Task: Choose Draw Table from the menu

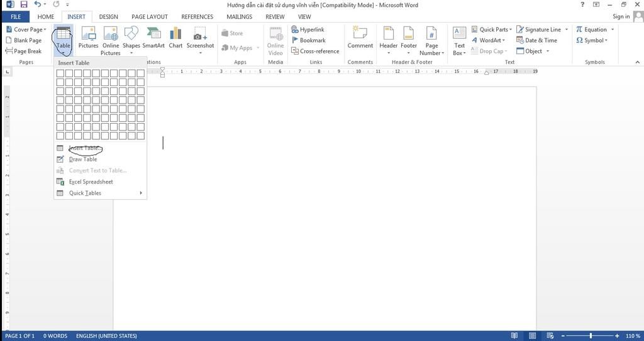Action: click(83, 160)
